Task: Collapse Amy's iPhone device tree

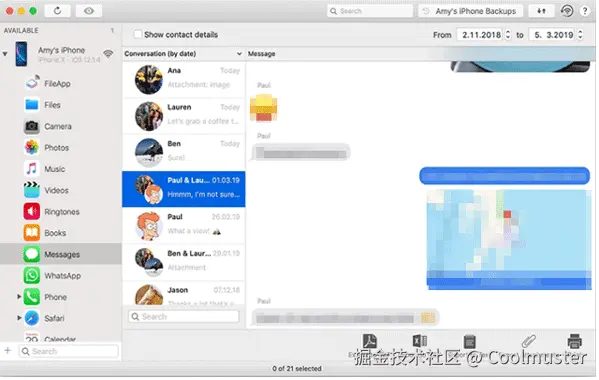Action: click(x=5, y=54)
